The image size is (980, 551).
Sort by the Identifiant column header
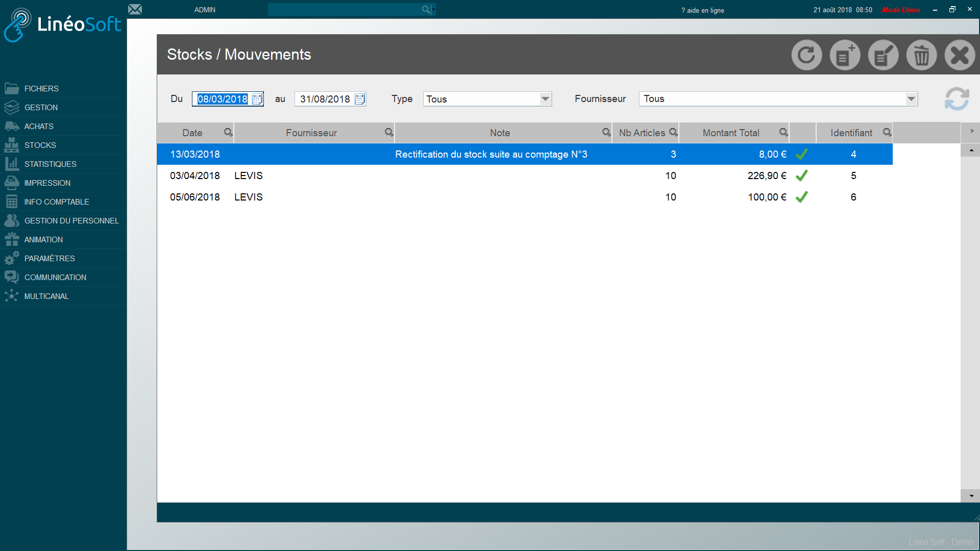pyautogui.click(x=851, y=133)
